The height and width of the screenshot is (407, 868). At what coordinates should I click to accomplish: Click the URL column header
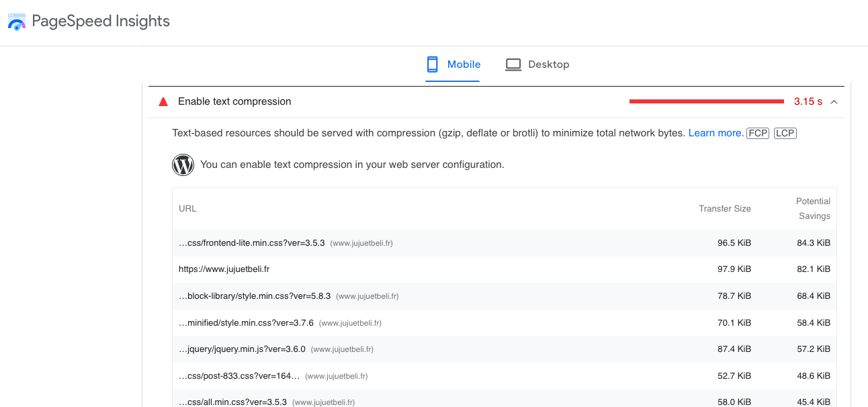point(187,209)
